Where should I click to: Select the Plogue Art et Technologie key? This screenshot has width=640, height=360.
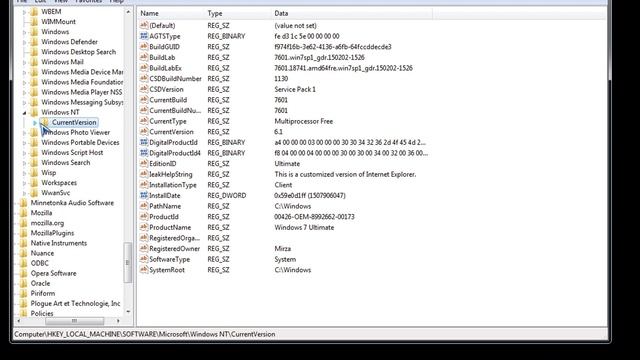(76, 303)
